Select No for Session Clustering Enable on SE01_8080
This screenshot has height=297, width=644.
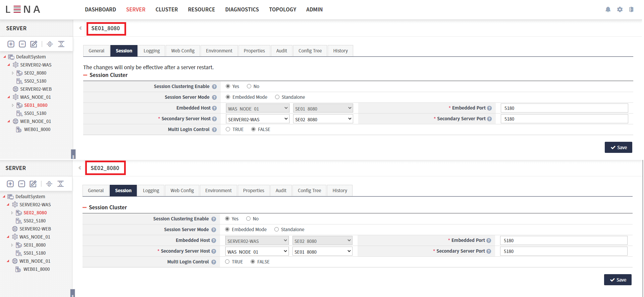pos(249,86)
